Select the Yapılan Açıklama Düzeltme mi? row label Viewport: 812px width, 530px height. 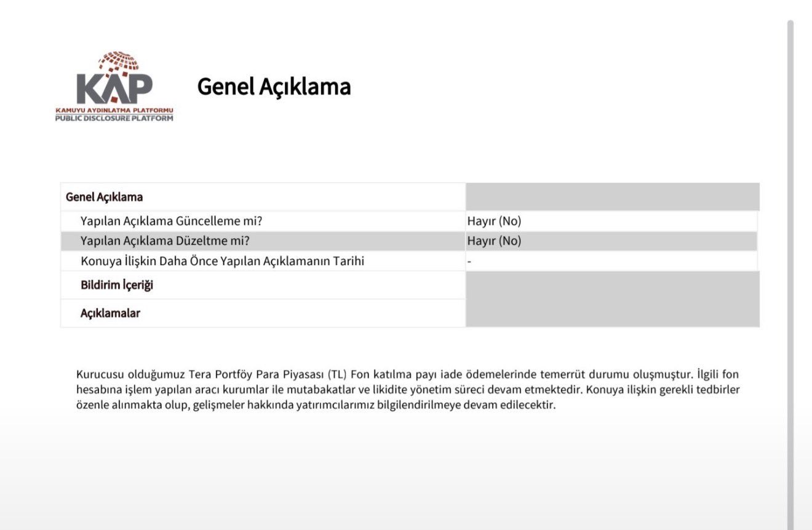(x=168, y=241)
